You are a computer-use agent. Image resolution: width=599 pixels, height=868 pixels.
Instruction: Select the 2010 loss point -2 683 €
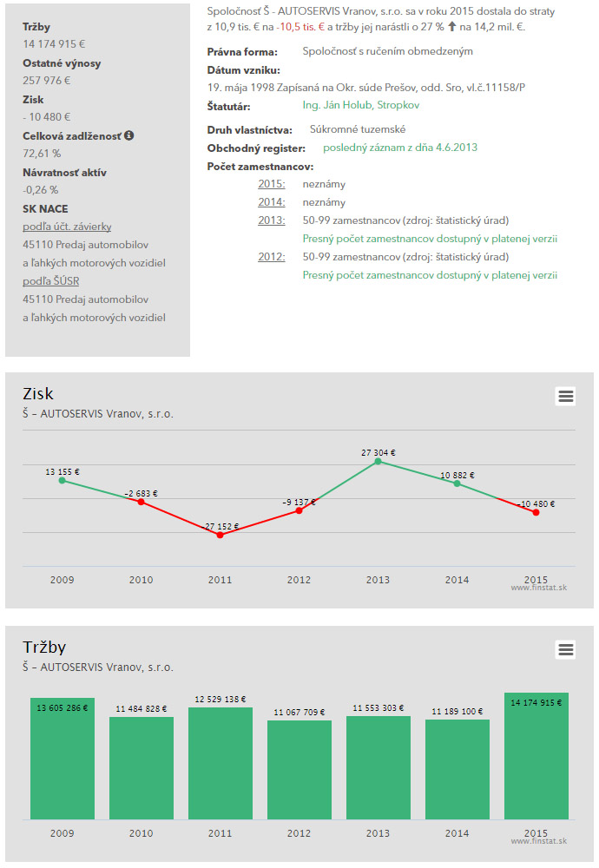click(x=142, y=502)
